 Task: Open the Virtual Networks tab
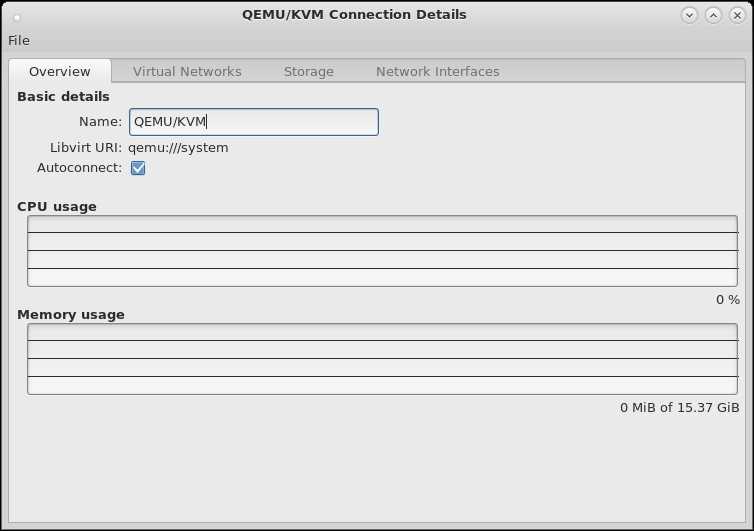[187, 71]
